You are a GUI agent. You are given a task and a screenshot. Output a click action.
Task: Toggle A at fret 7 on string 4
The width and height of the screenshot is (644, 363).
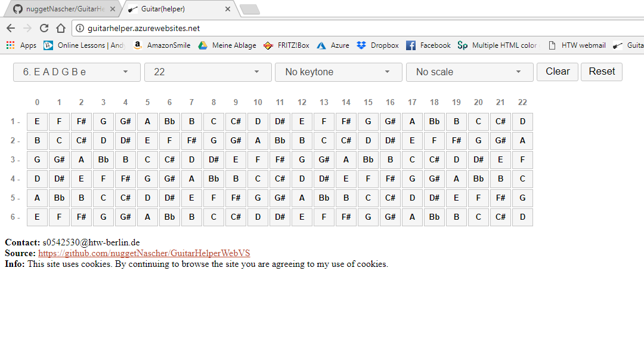191,179
